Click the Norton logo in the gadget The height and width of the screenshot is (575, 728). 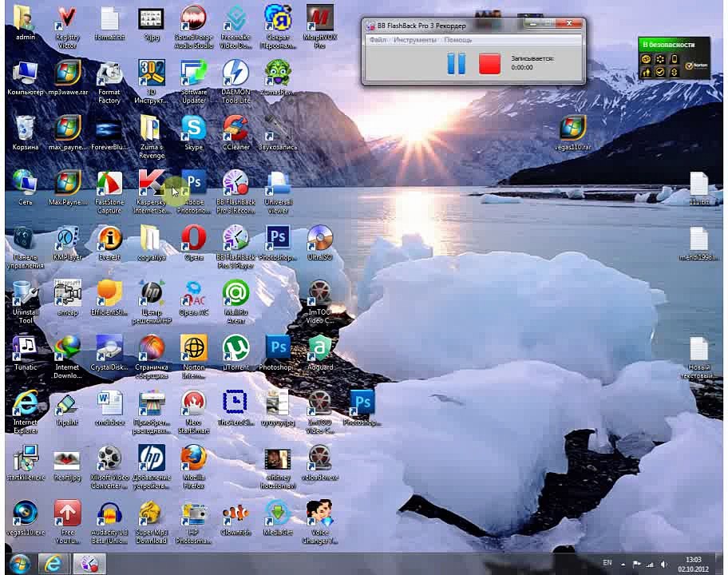(696, 65)
